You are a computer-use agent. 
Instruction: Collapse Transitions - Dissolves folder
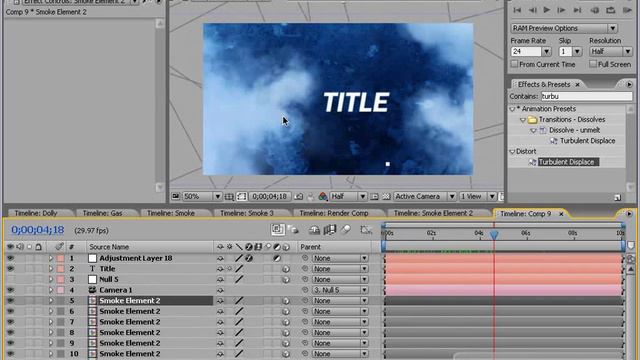click(x=523, y=120)
